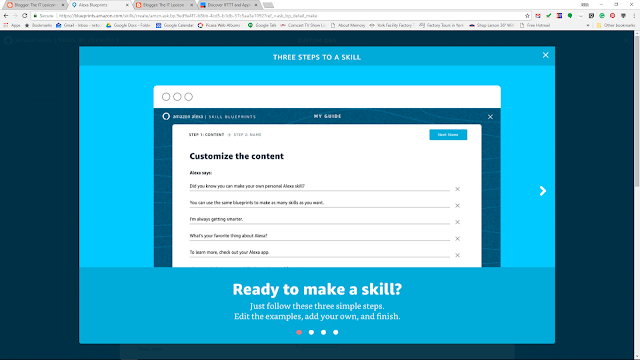Click the browser forward arrow
The height and width of the screenshot is (360, 640).
click(x=15, y=16)
